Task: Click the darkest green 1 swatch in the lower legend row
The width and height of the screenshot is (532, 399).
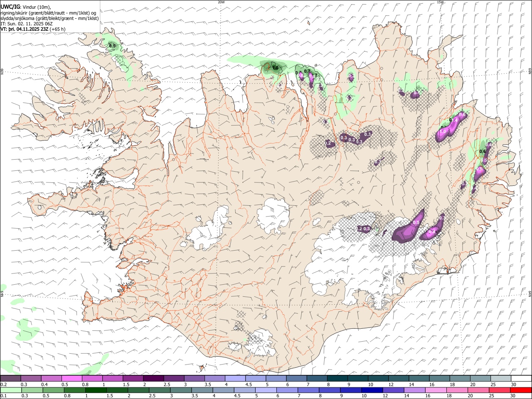Action: pos(96,390)
